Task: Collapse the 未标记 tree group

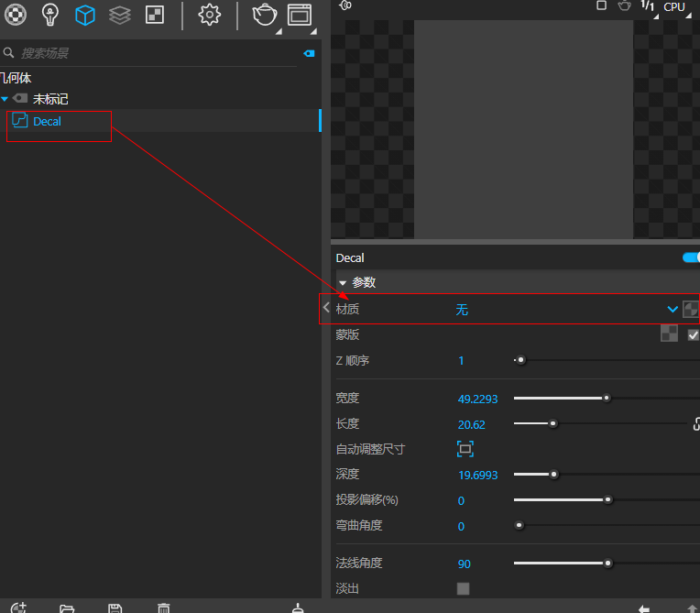Action: 5,99
